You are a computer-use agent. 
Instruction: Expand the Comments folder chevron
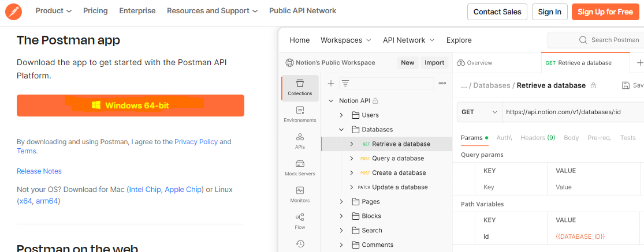[341, 245]
